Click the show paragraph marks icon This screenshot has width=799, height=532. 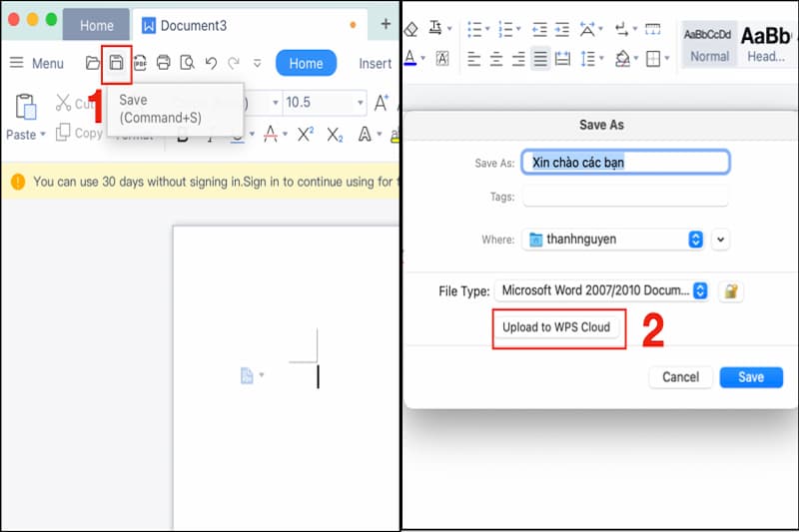[x=621, y=29]
